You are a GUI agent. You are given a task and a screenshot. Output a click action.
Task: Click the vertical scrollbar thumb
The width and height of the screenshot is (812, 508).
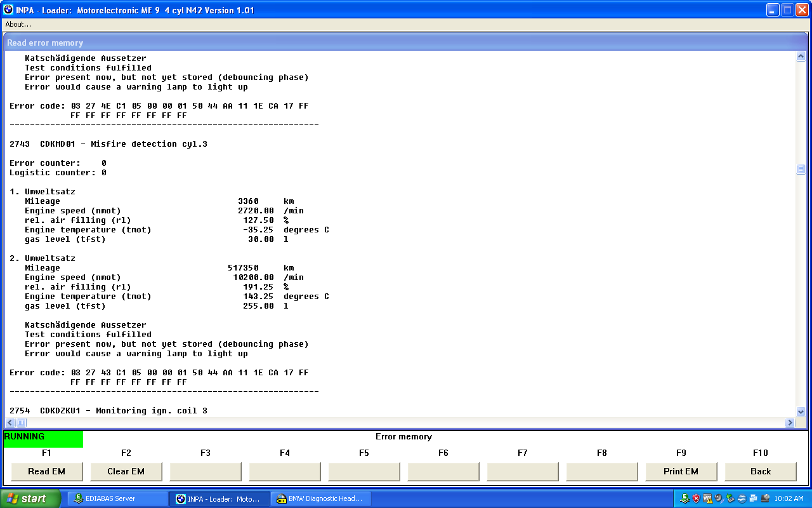click(801, 169)
